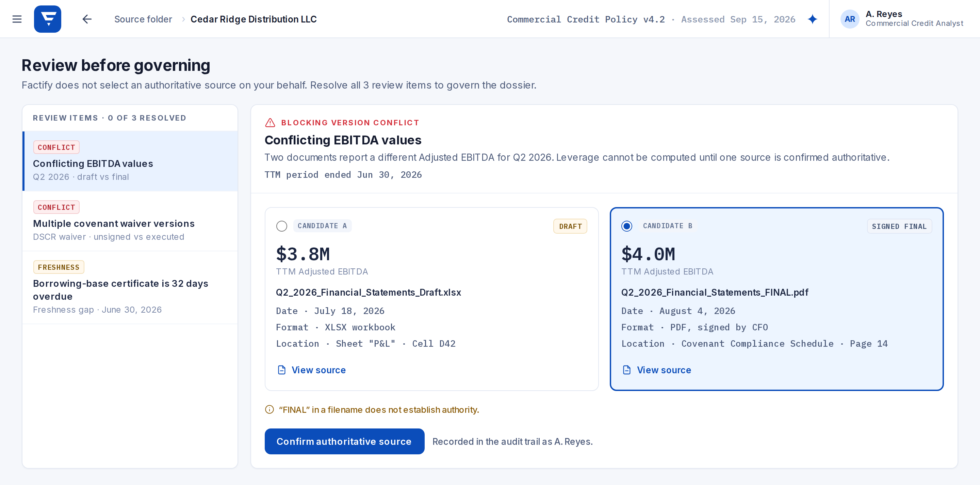Screen dimensions: 980x485
Task: Open the hamburger navigation menu
Action: [17, 19]
